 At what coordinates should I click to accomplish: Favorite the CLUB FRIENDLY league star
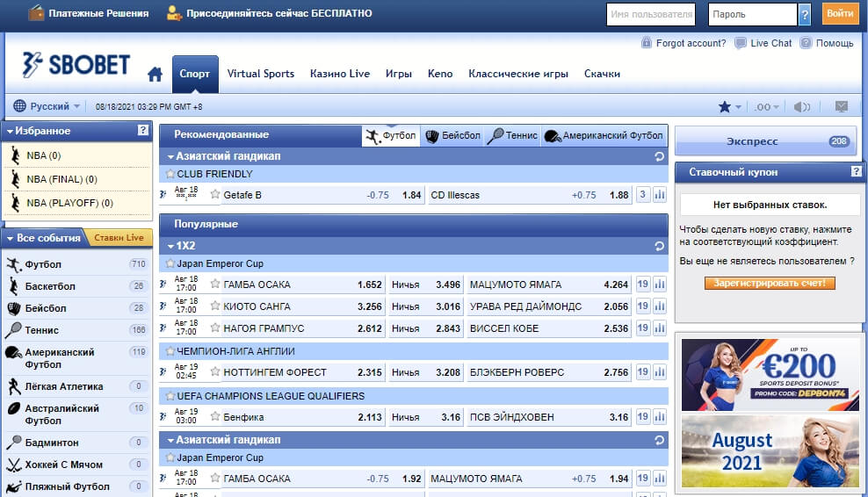[x=170, y=174]
